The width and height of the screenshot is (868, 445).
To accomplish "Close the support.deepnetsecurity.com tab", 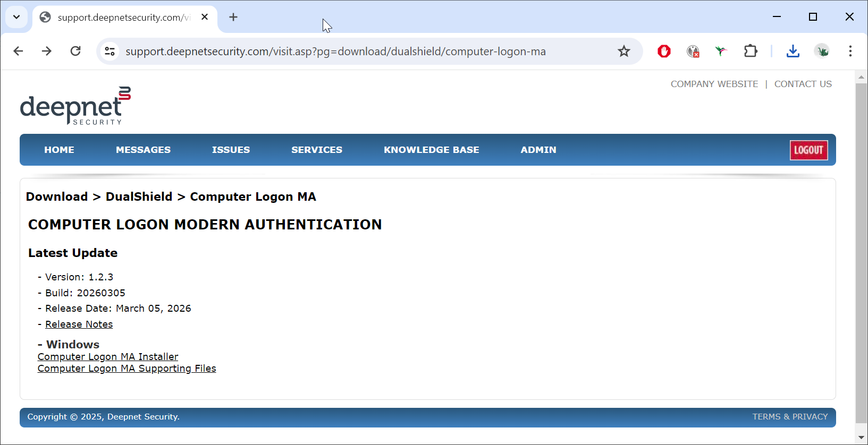I will tap(205, 17).
